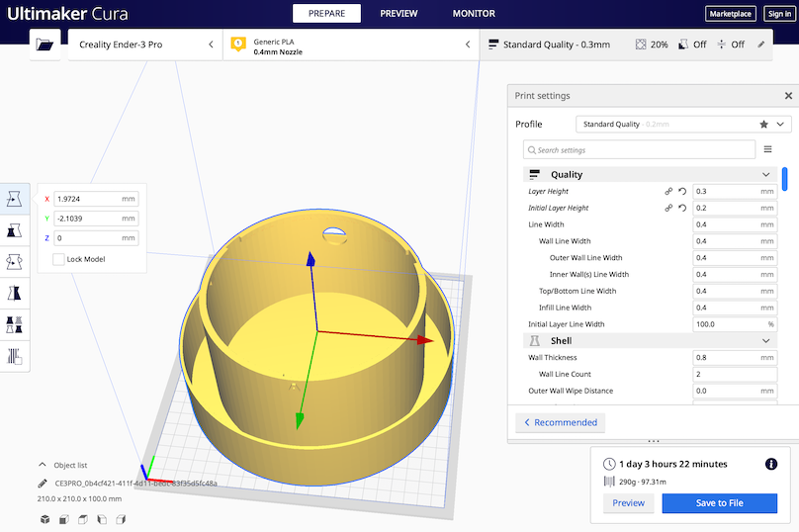The image size is (799, 532).
Task: Click the Outer Wall Wipe Distance field
Action: click(735, 391)
